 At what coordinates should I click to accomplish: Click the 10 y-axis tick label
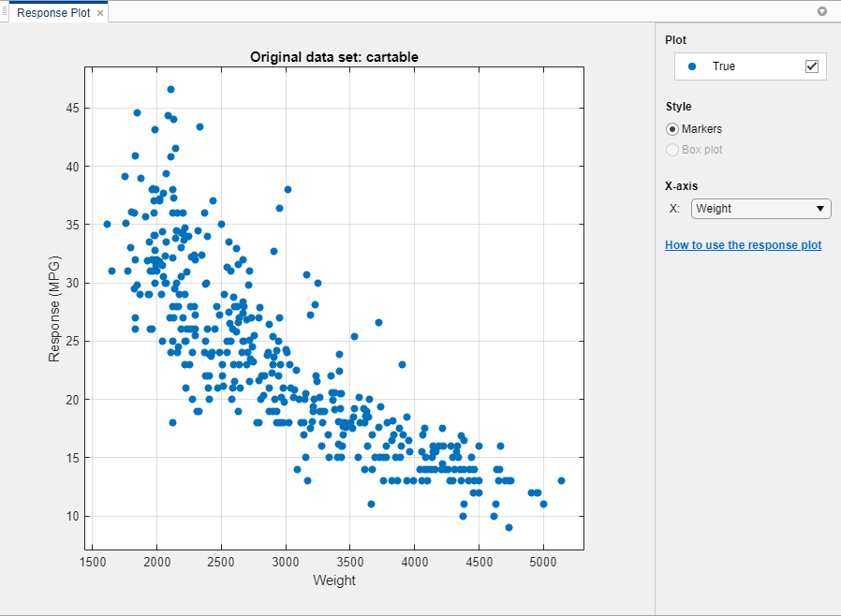tap(72, 516)
